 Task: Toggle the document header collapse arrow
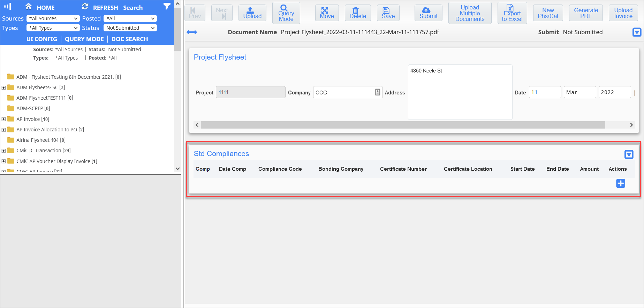[x=636, y=32]
